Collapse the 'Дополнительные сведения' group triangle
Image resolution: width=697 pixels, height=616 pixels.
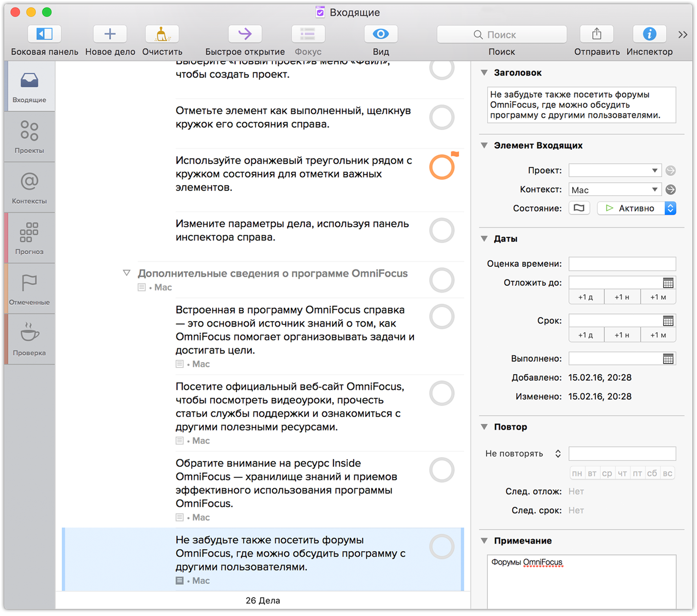click(x=126, y=273)
